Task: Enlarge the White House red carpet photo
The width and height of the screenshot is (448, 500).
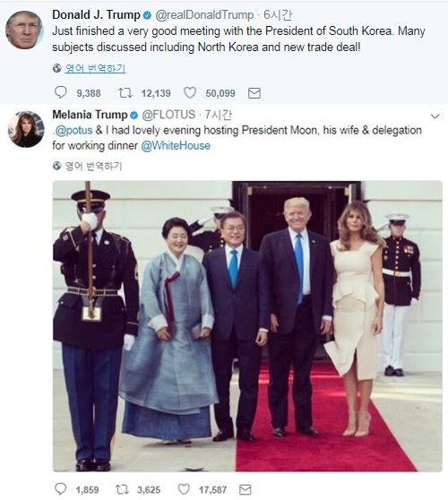Action: tap(247, 326)
